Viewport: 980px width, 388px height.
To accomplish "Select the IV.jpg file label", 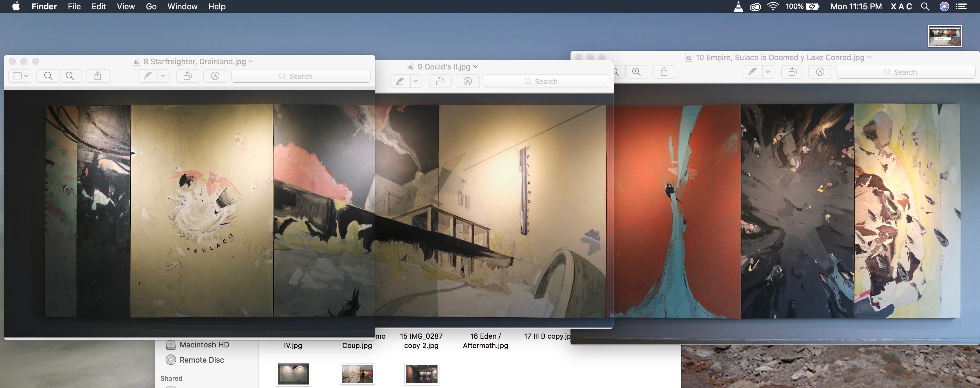I will [293, 345].
